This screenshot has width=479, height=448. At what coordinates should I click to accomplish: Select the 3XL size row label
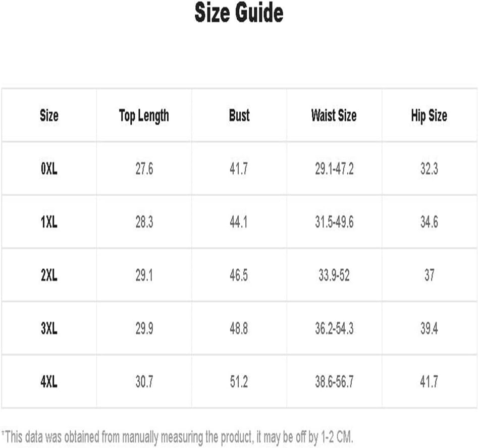pos(49,328)
